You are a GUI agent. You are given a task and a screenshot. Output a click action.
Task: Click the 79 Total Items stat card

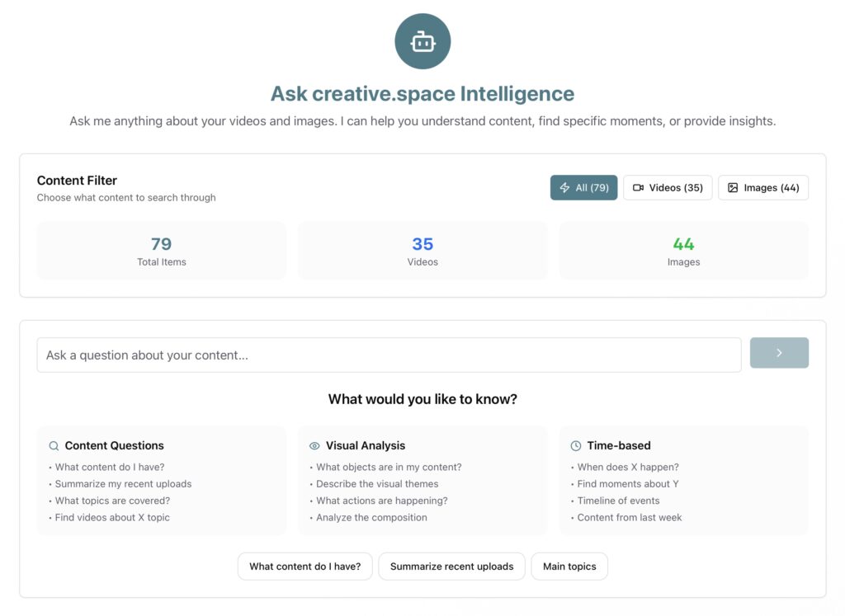tap(162, 251)
